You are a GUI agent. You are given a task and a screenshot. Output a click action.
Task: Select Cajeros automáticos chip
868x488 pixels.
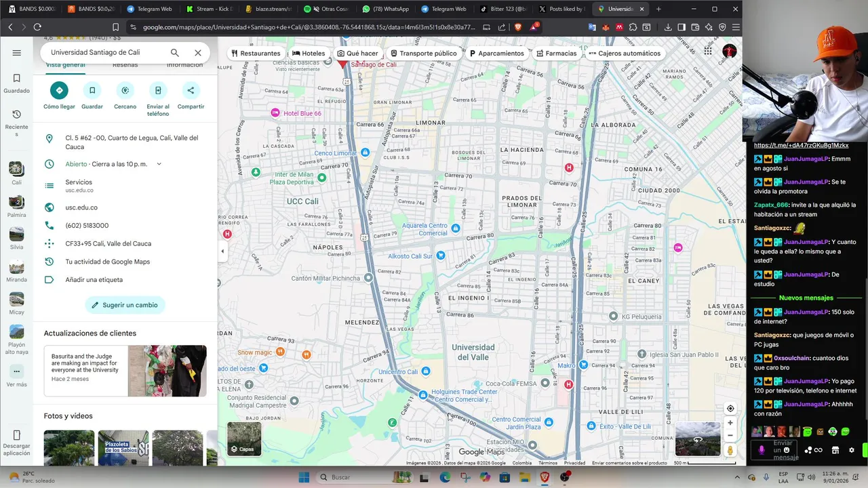(x=625, y=54)
